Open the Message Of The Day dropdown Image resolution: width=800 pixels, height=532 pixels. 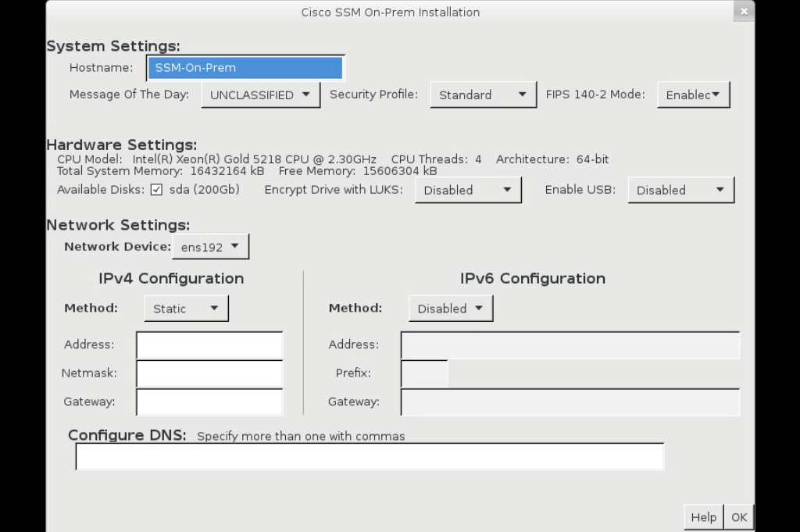pos(261,95)
